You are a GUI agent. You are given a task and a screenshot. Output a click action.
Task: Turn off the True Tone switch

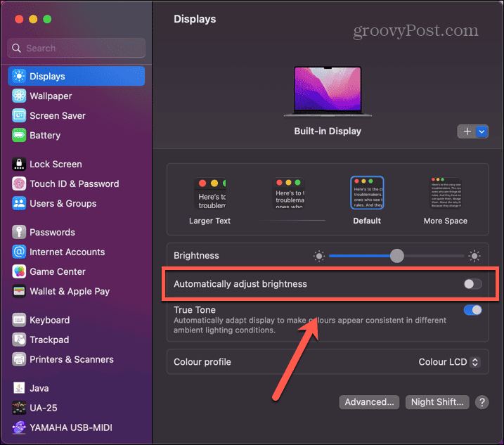pyautogui.click(x=472, y=310)
